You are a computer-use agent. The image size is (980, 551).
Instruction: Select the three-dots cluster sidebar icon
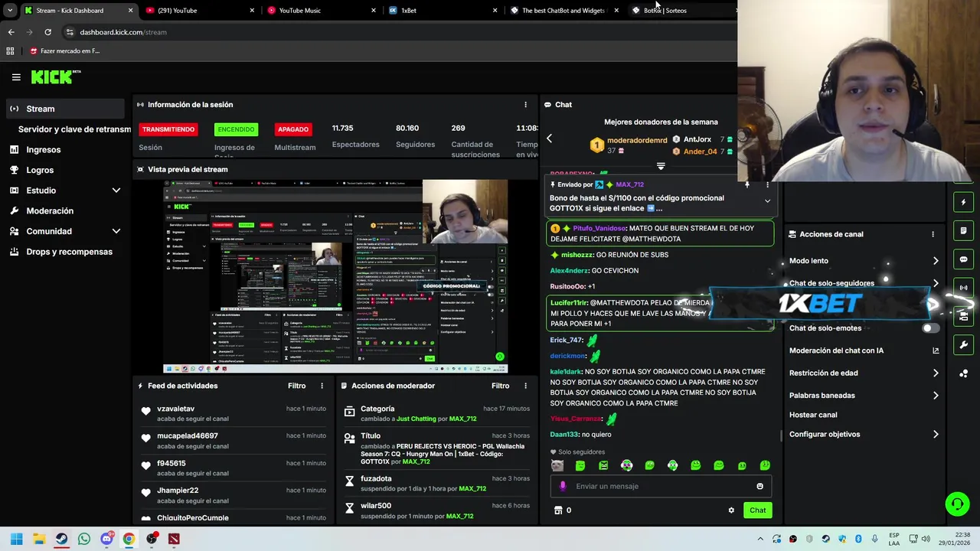964,373
